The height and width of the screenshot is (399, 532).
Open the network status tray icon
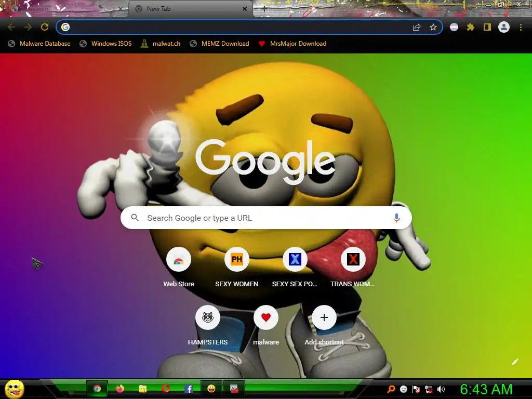(429, 389)
